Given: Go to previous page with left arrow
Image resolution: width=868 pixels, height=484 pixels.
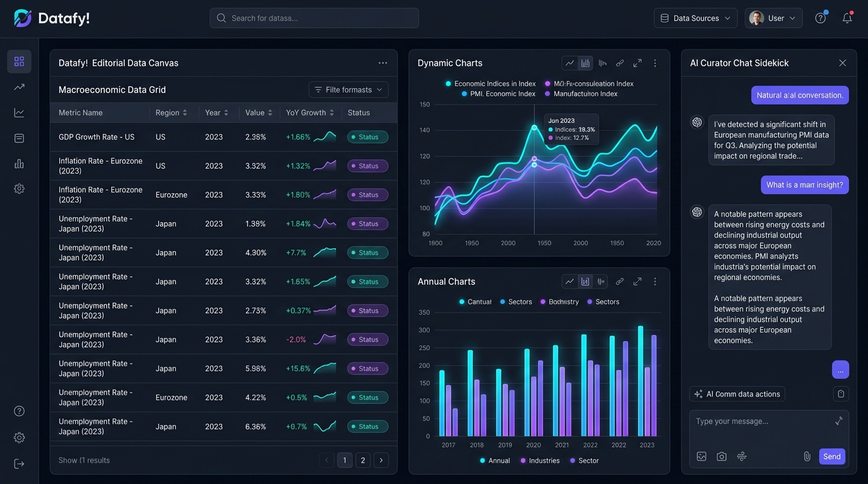Looking at the screenshot, I should pos(326,460).
